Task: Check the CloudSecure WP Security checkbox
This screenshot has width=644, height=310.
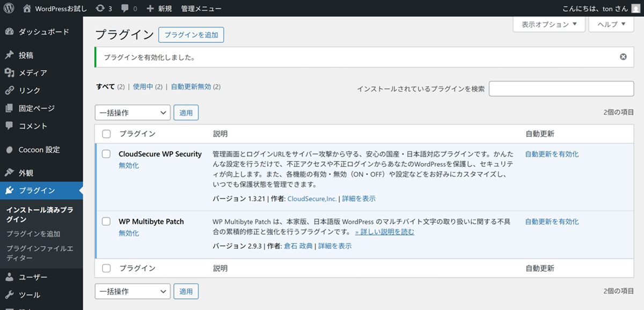Action: (106, 154)
